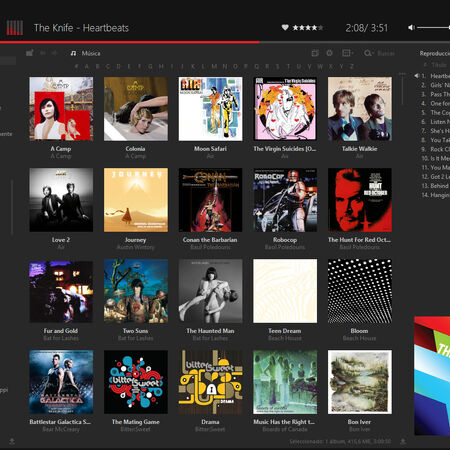Open the Música library tab
Image resolution: width=450 pixels, height=450 pixels.
(86, 53)
